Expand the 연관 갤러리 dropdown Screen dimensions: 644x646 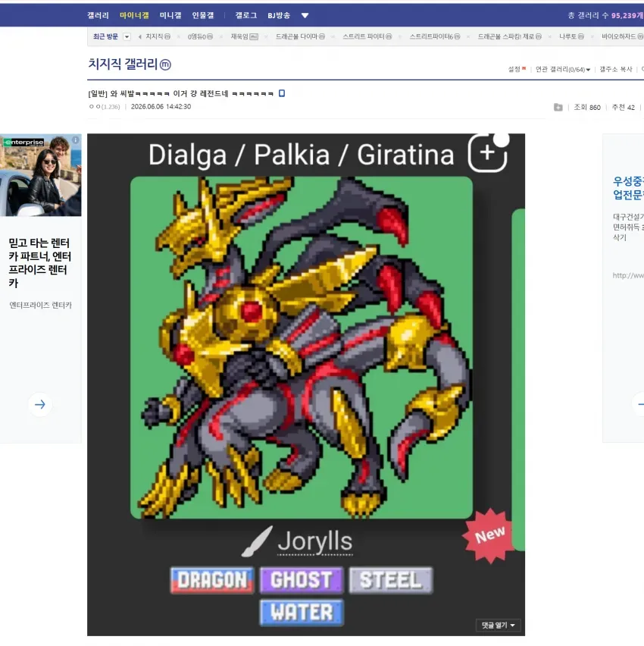click(x=562, y=69)
